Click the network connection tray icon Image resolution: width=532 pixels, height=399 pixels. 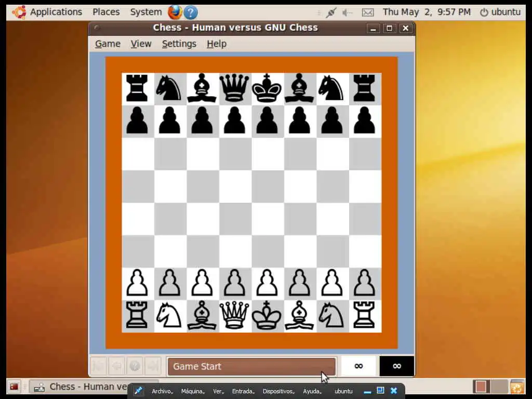pyautogui.click(x=331, y=13)
